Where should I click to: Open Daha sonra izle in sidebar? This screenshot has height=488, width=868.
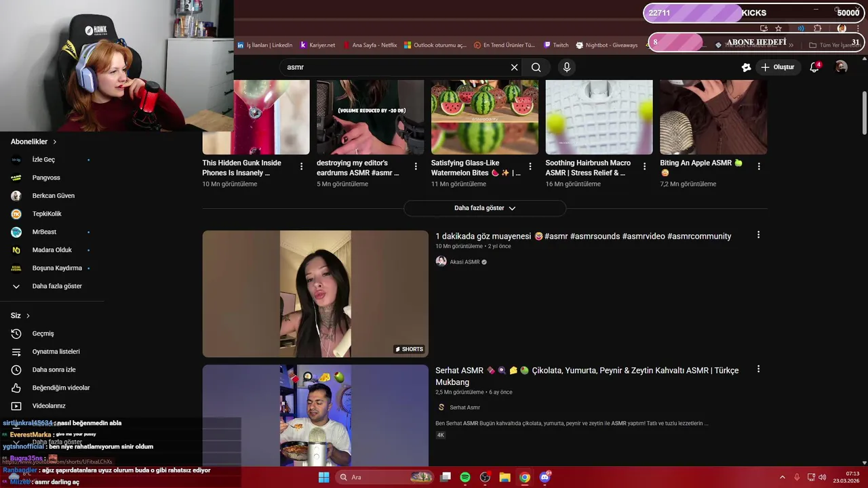52,369
